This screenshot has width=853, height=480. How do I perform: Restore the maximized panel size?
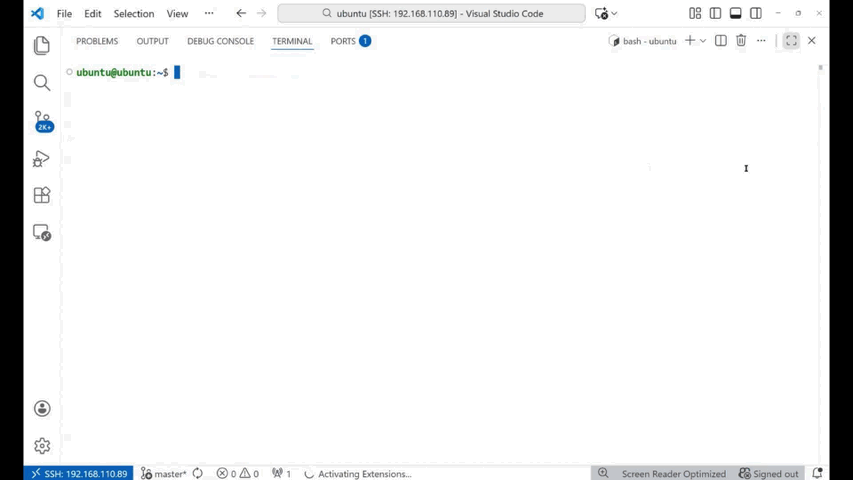(x=791, y=41)
